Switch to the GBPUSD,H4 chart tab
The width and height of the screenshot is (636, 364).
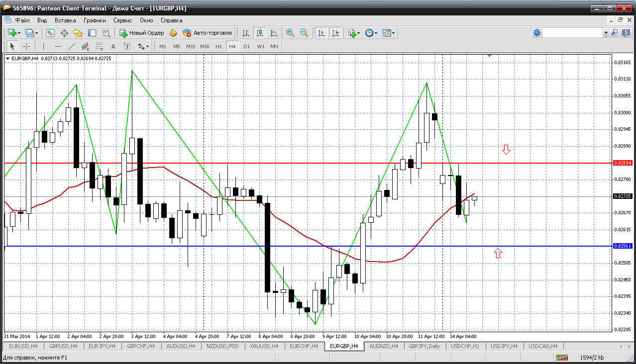coord(63,346)
